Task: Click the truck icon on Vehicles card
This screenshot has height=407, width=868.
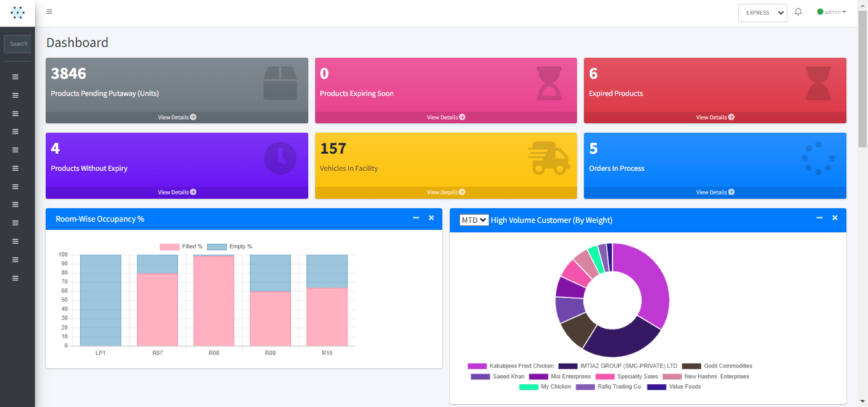Action: pos(549,158)
